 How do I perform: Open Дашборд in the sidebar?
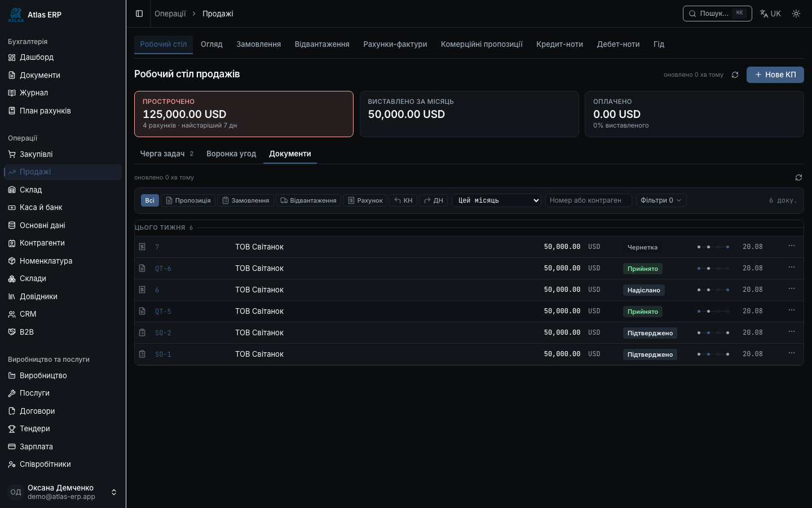(x=63, y=57)
